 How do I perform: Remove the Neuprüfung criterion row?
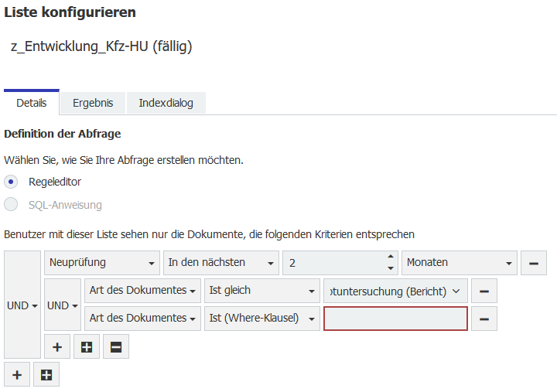click(533, 263)
